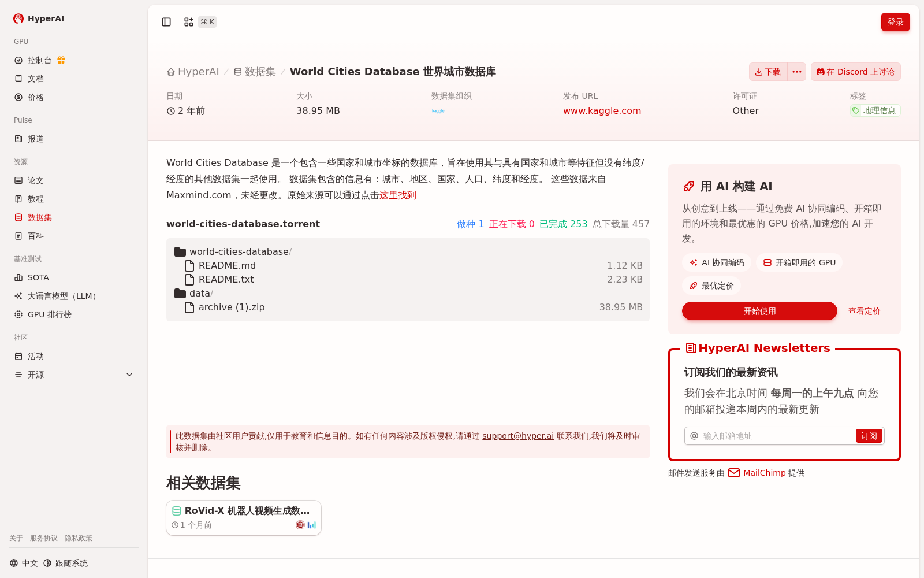The height and width of the screenshot is (578, 924).
Task: Click the 这里找到 source link
Action: 398,195
